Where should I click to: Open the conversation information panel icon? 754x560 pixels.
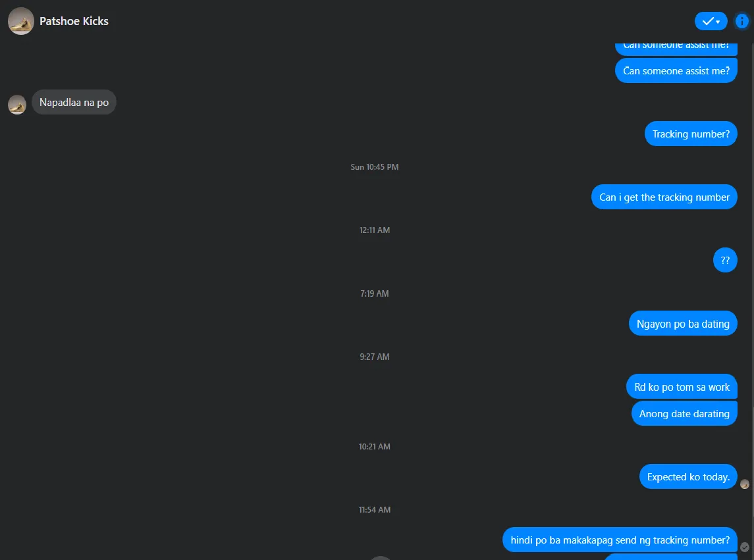(742, 21)
